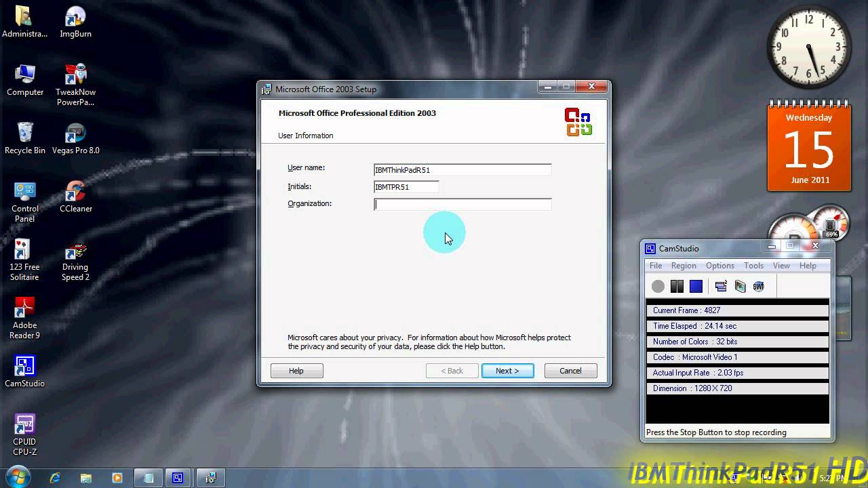868x488 pixels.
Task: Open CamStudio Help menu
Action: pyautogui.click(x=808, y=266)
